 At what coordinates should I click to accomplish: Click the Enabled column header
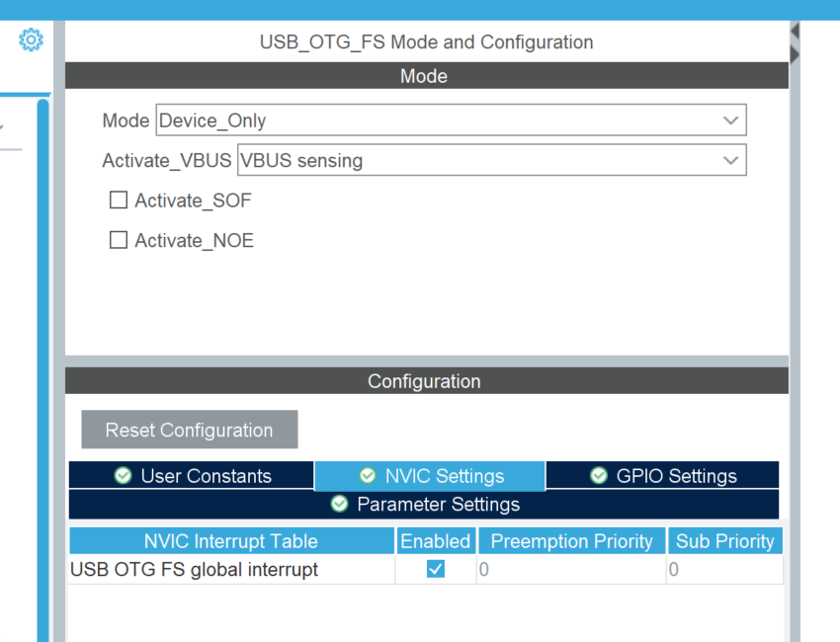pos(436,541)
